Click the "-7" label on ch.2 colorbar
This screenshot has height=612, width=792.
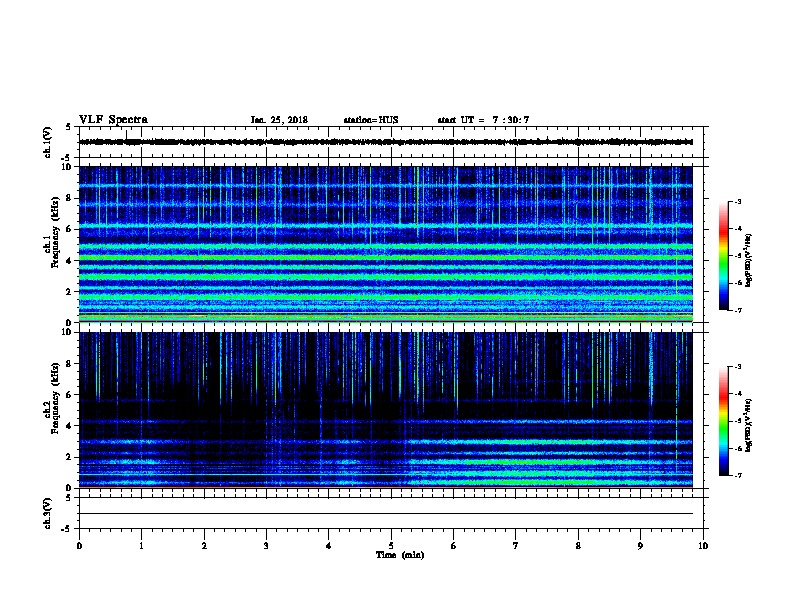tap(737, 475)
